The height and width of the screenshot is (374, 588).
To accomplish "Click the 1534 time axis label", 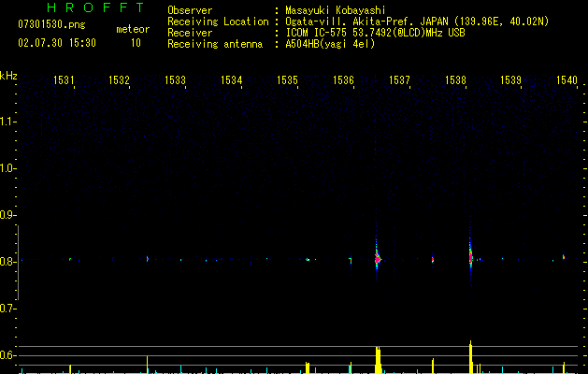I will coord(232,79).
